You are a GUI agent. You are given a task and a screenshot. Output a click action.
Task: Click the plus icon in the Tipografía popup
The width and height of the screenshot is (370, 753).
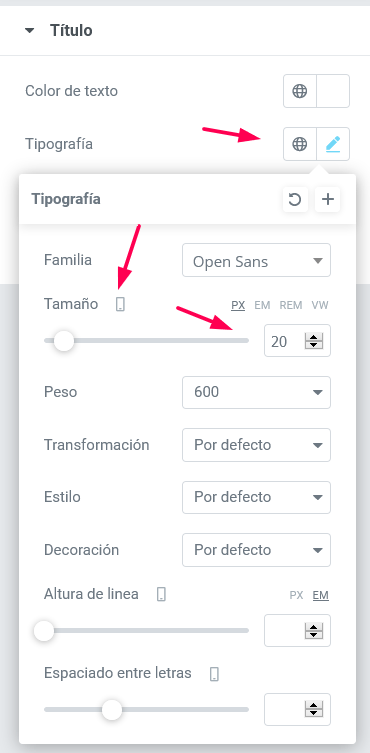[328, 199]
